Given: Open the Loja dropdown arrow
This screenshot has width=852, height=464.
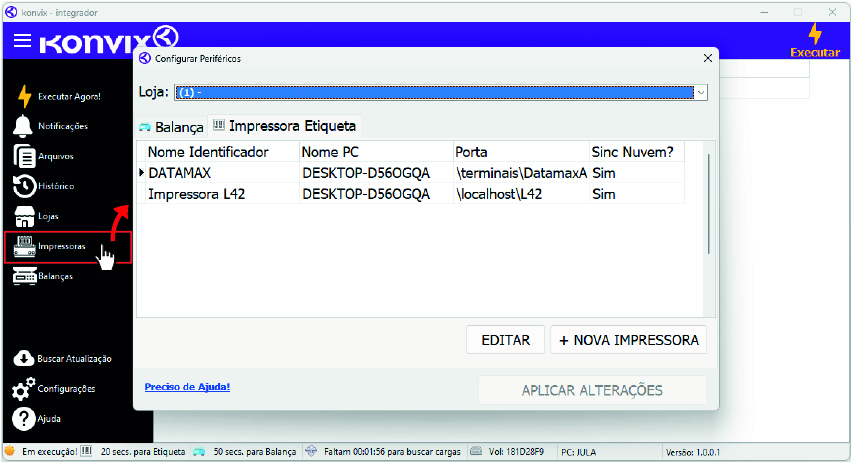Looking at the screenshot, I should (701, 92).
